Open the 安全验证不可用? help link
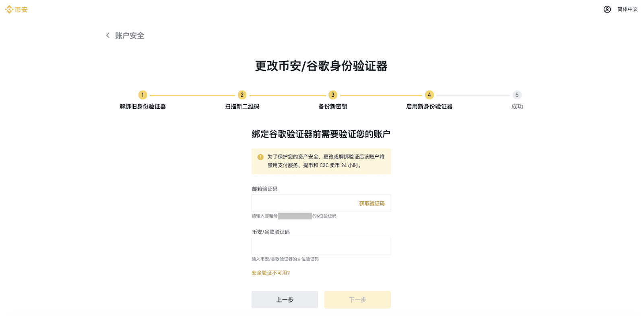The image size is (644, 316). [x=271, y=273]
